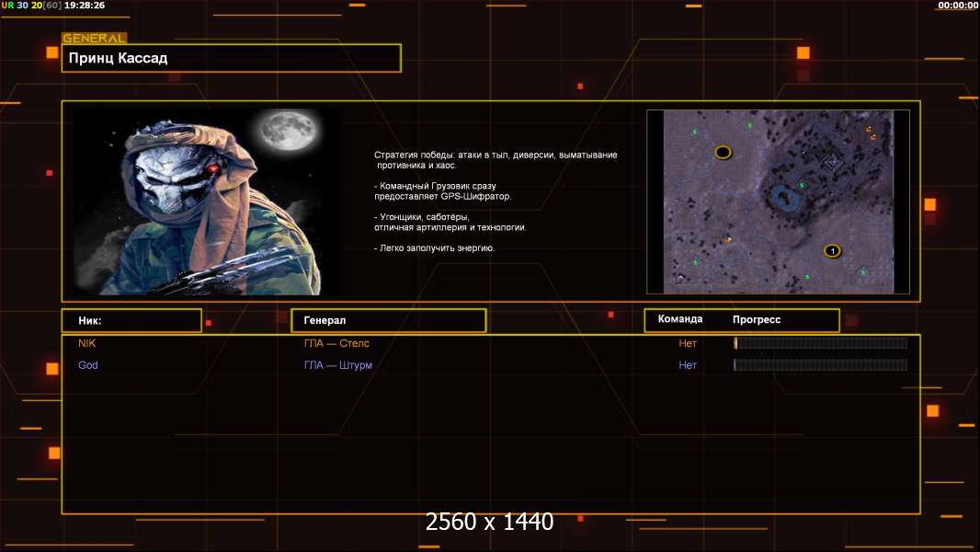
Task: Click the Команда column header
Action: [680, 319]
